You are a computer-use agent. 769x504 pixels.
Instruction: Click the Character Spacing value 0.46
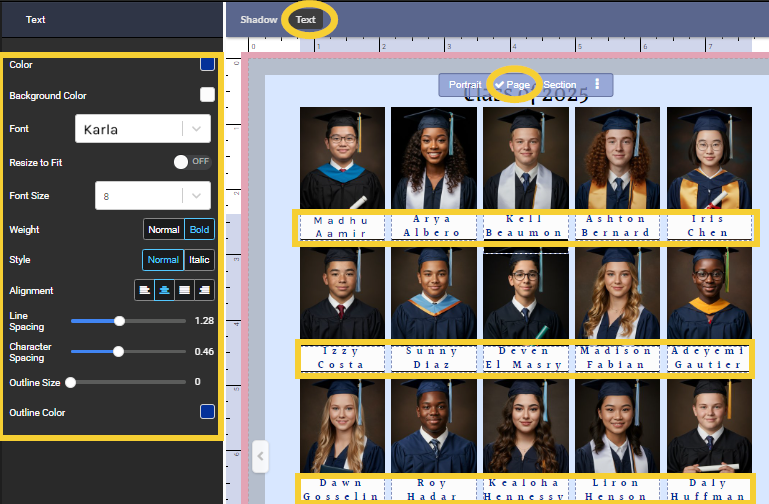204,352
